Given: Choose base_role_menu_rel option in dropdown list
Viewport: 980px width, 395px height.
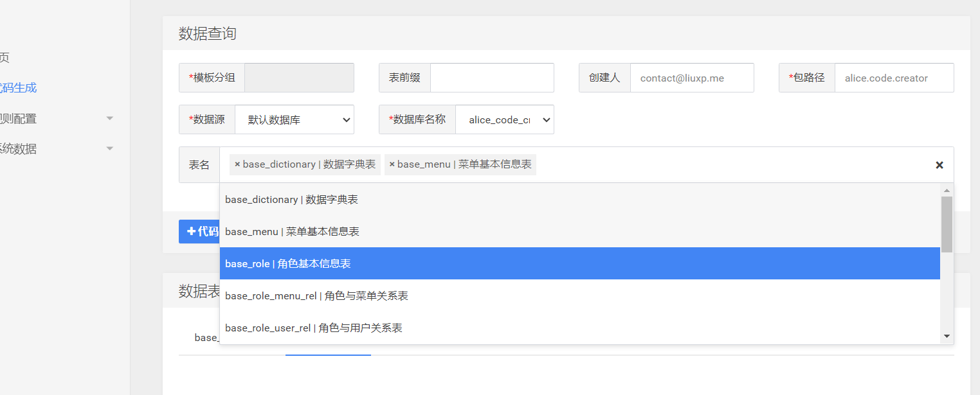Looking at the screenshot, I should click(580, 295).
